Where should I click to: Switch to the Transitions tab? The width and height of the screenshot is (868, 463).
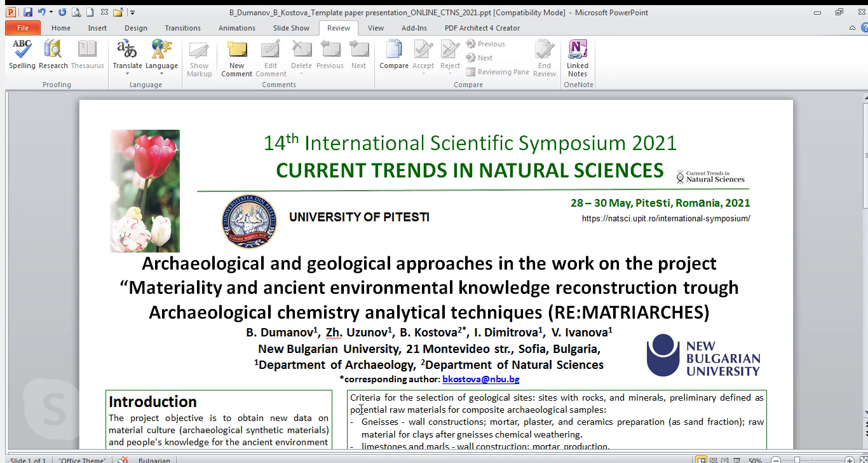point(182,28)
